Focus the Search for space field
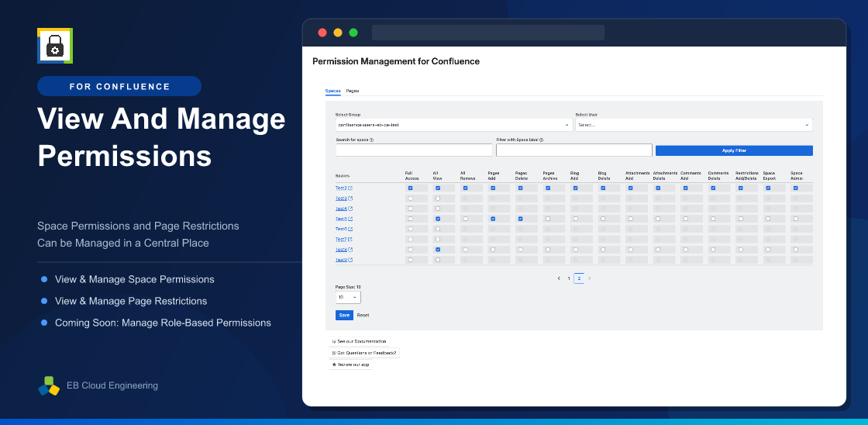 414,150
